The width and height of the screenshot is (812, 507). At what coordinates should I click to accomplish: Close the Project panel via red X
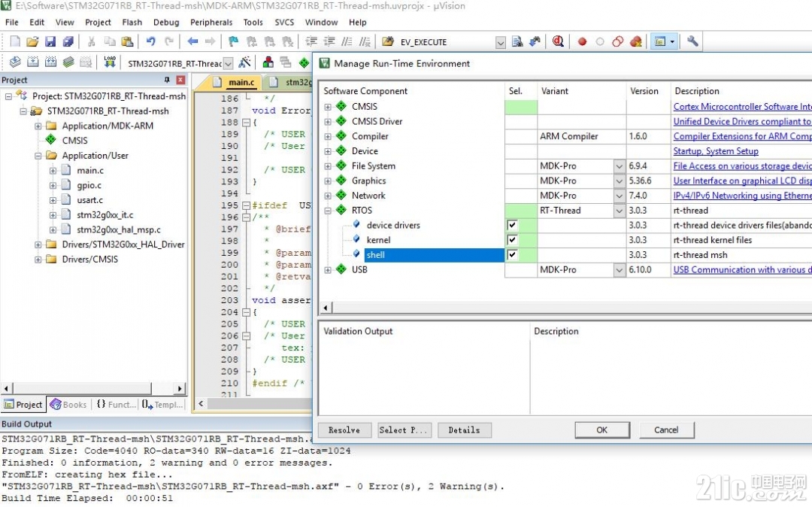point(180,80)
